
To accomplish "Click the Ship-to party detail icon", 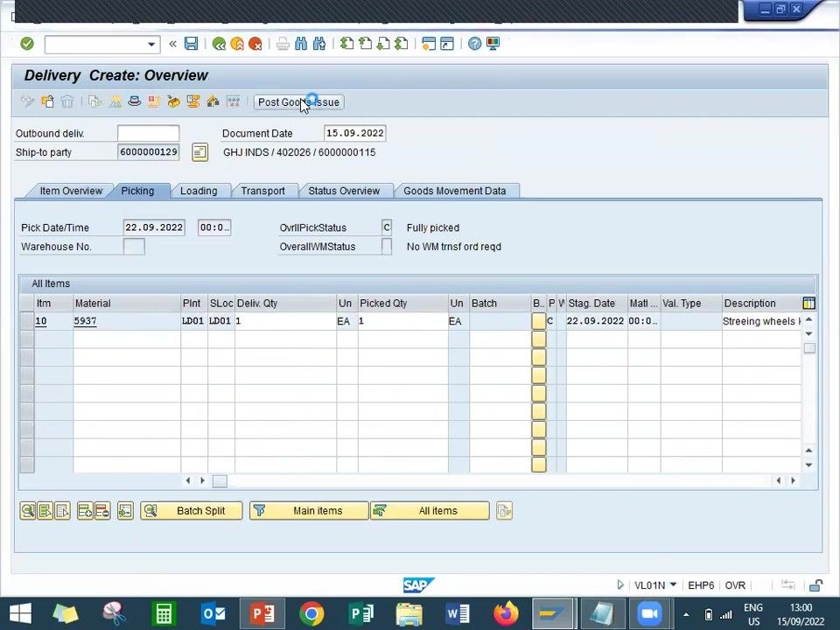I will [x=199, y=152].
